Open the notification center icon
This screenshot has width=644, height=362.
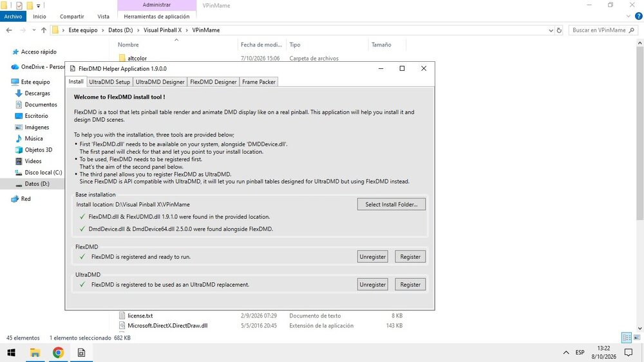click(x=629, y=352)
